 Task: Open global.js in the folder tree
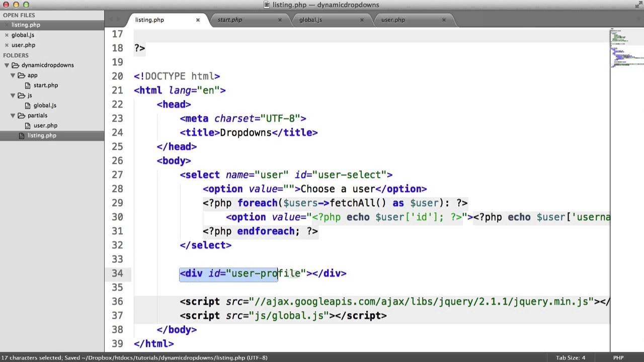click(45, 105)
